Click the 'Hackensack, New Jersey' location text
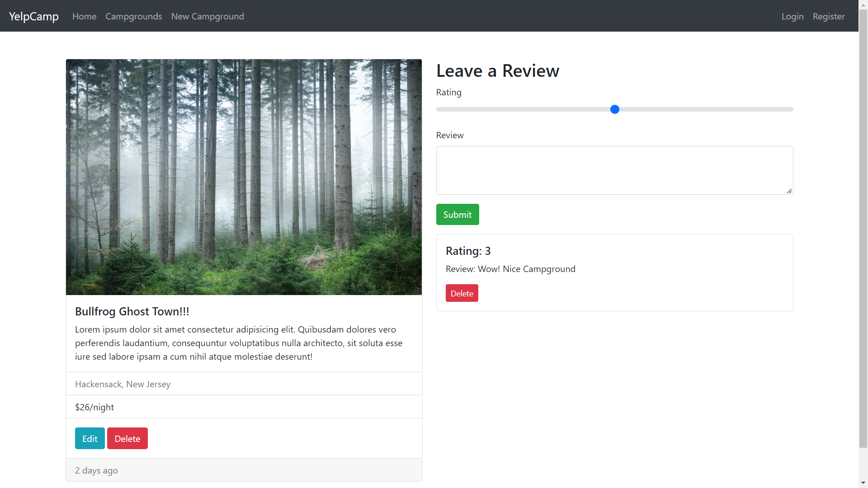Viewport: 868px width, 488px height. [x=123, y=384]
